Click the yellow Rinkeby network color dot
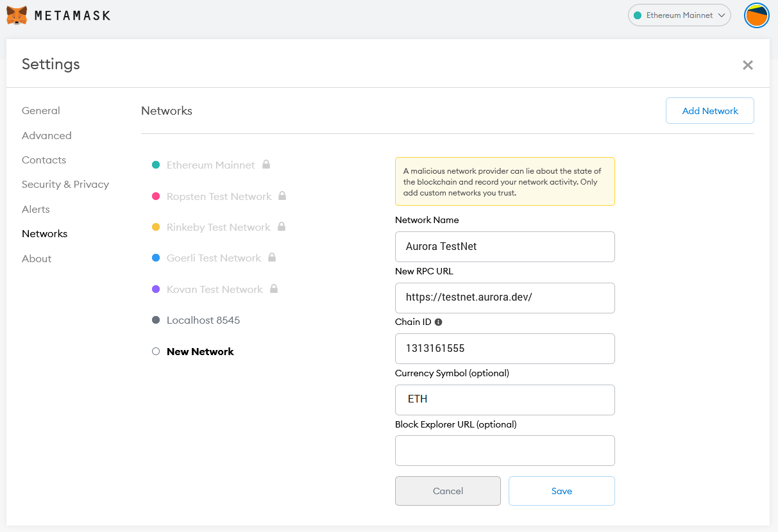 click(x=156, y=227)
